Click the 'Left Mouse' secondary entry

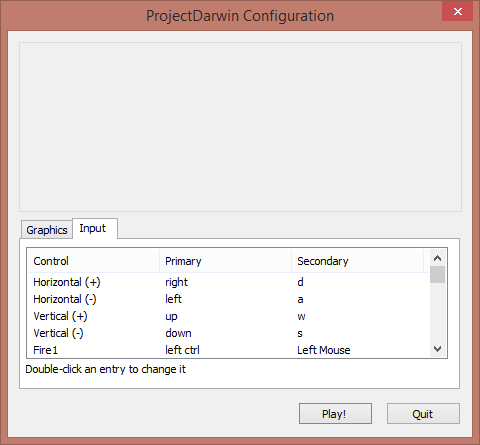pos(324,350)
